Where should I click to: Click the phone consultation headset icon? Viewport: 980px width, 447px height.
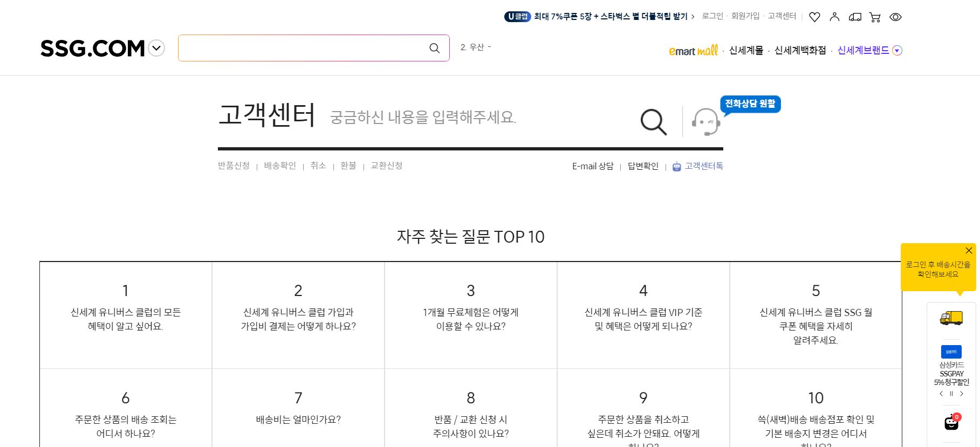705,121
